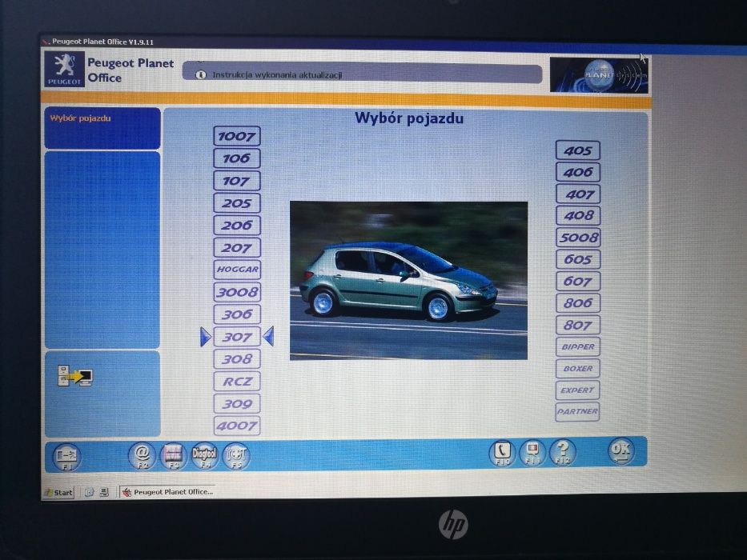
Task: Open Instrukcja wykonania aktualizacji link
Action: tap(277, 74)
